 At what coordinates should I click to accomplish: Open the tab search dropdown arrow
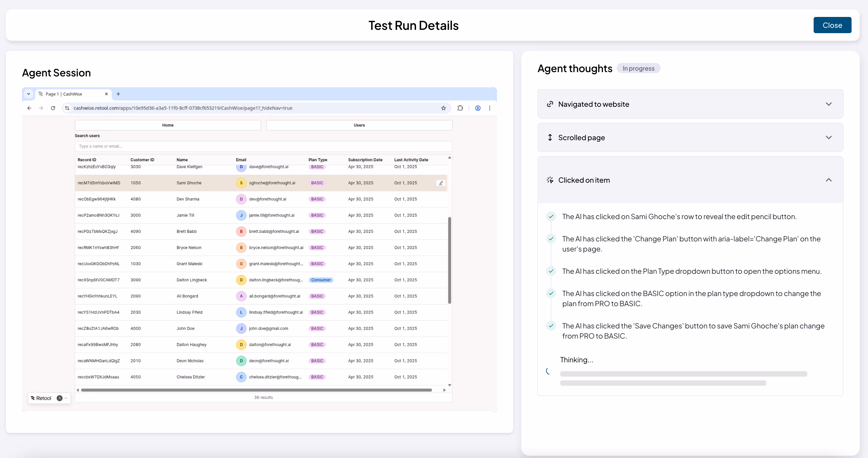(29, 94)
